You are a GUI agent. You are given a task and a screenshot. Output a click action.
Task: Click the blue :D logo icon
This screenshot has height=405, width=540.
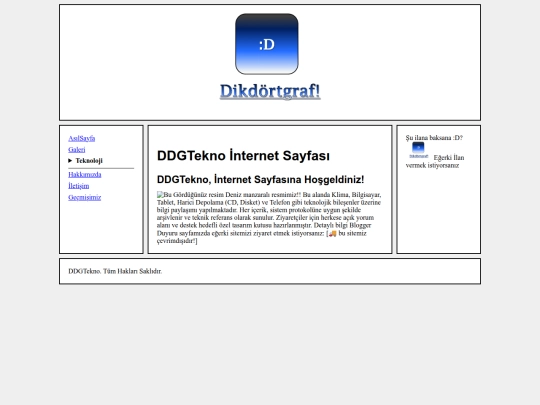point(267,44)
